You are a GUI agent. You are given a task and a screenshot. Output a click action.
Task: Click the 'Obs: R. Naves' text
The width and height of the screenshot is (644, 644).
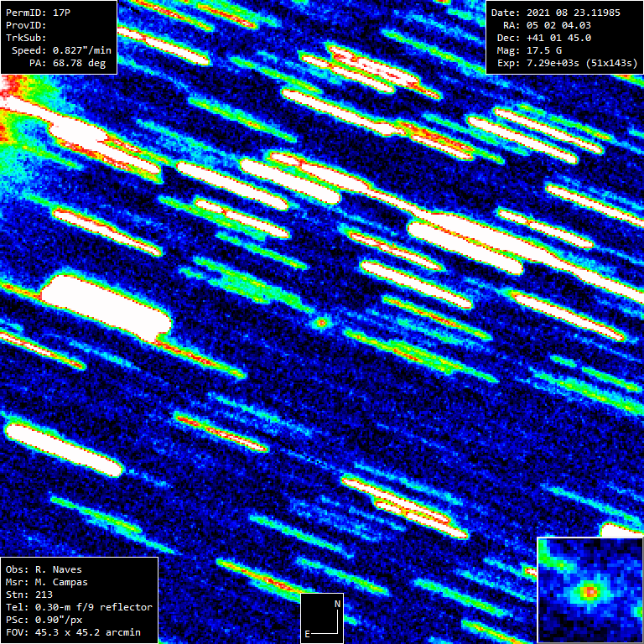point(44,569)
